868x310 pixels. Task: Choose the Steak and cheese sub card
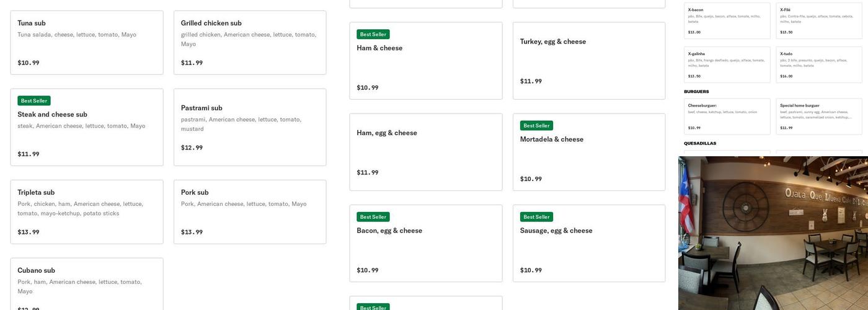tap(87, 127)
